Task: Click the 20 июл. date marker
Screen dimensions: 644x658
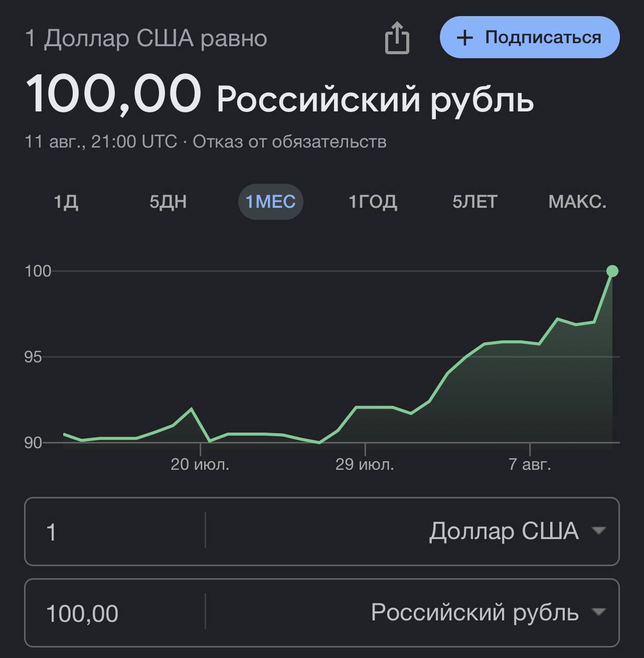Action: 200,464
